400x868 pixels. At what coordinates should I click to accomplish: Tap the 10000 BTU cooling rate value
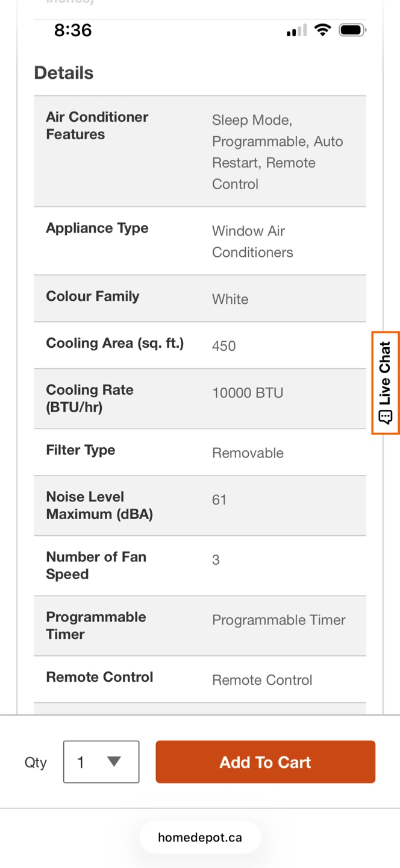coord(248,393)
